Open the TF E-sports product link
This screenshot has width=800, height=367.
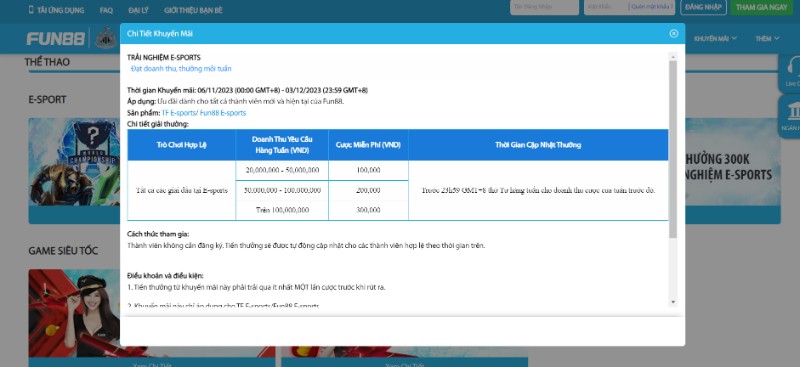[x=178, y=113]
